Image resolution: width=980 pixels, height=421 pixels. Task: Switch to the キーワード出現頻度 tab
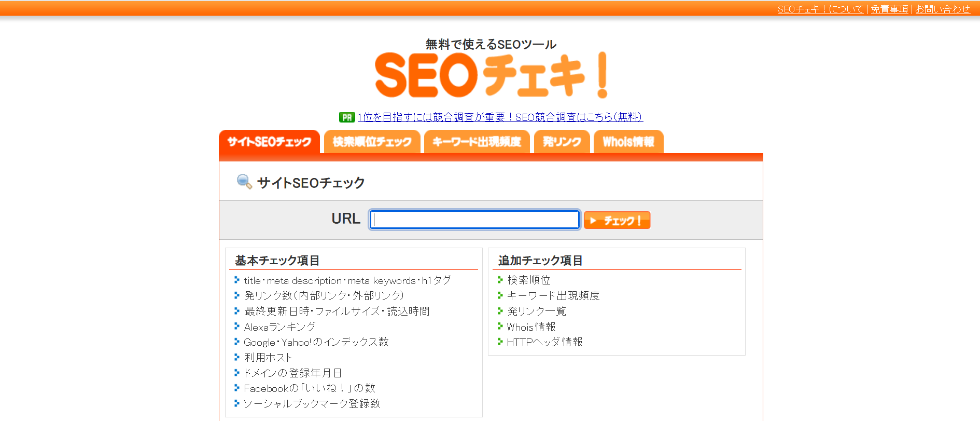tap(477, 142)
